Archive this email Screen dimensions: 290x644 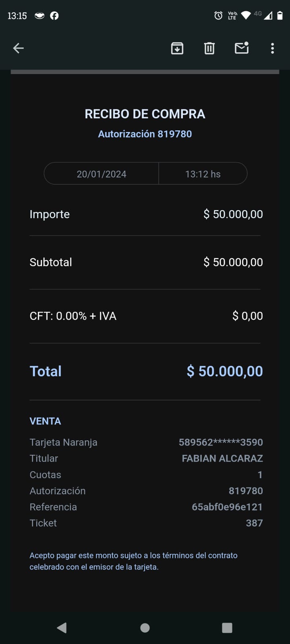click(177, 48)
